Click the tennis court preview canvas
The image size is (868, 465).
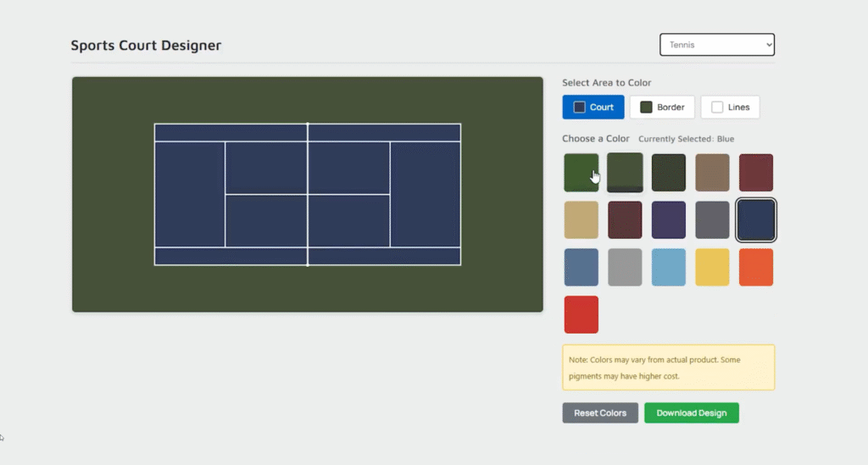[x=307, y=195]
